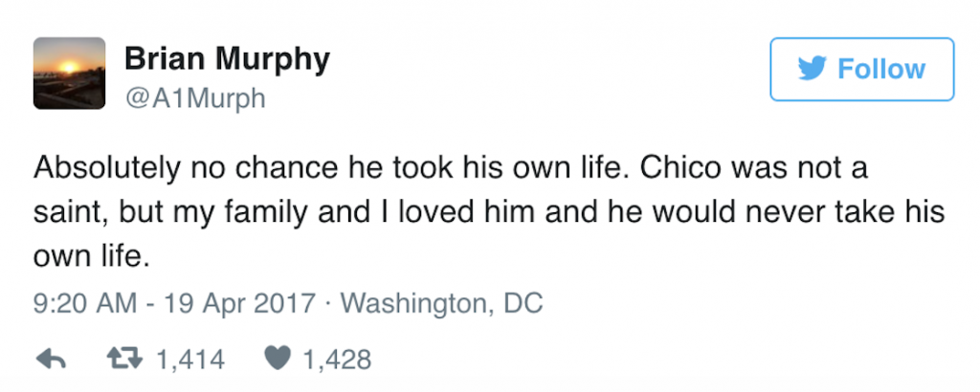Retweet this tweet via the retweet icon
The width and height of the screenshot is (980, 392).
pyautogui.click(x=122, y=359)
